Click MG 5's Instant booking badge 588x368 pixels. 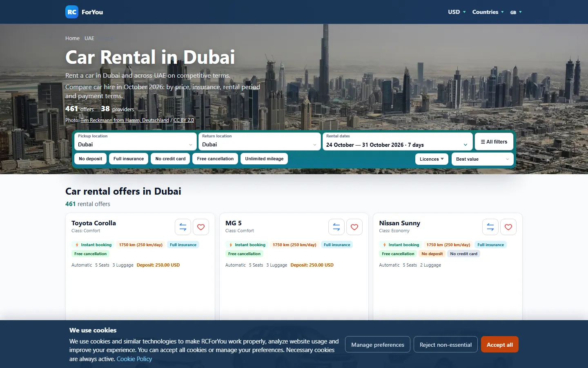click(x=247, y=245)
